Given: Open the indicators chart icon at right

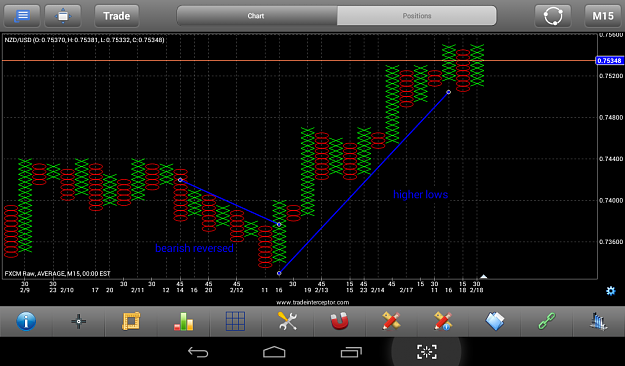Looking at the screenshot, I should pyautogui.click(x=599, y=321).
